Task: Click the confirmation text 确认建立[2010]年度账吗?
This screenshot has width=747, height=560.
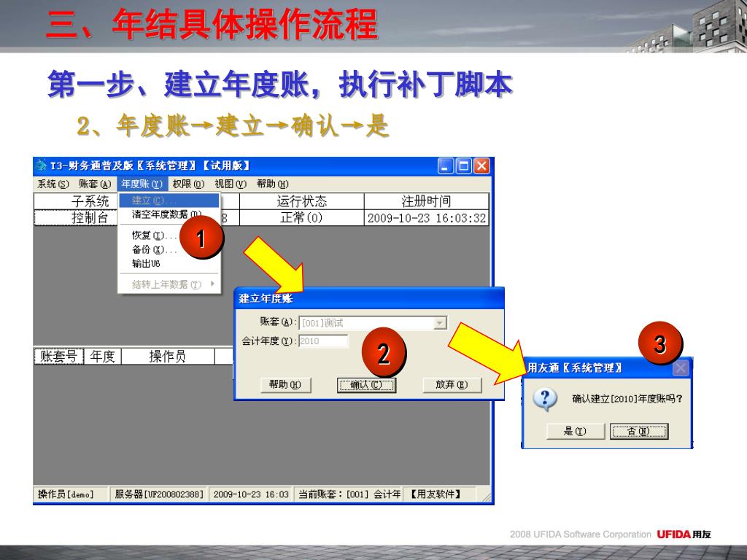Action: click(x=627, y=399)
